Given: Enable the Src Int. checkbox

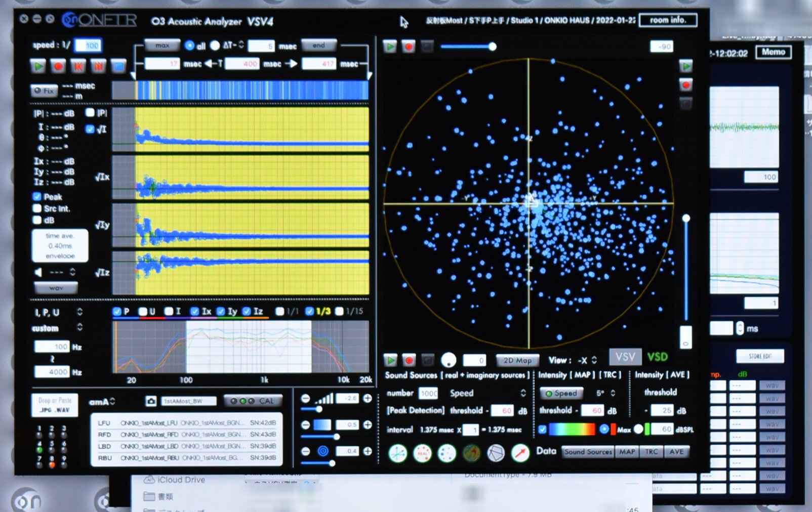Looking at the screenshot, I should 37,208.
